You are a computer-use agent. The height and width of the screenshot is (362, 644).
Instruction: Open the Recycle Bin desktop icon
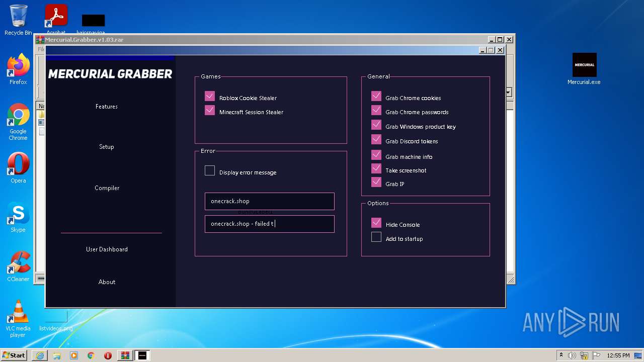pyautogui.click(x=18, y=20)
